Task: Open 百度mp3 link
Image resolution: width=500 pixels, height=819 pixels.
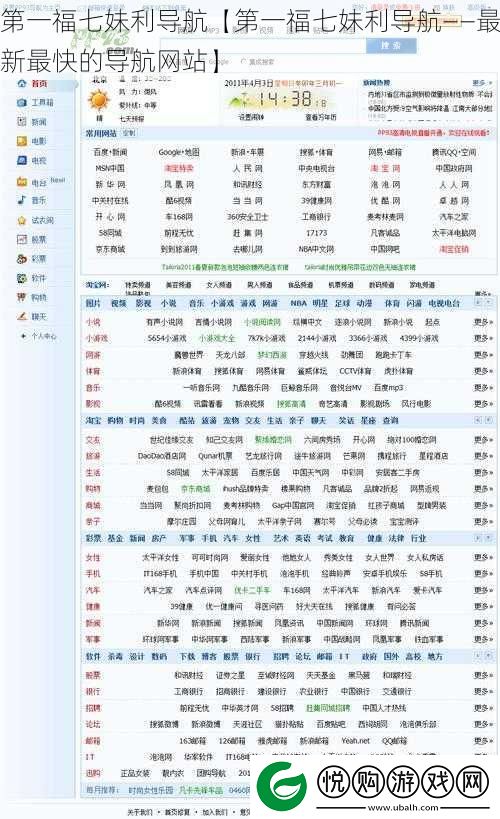Action: click(x=389, y=388)
